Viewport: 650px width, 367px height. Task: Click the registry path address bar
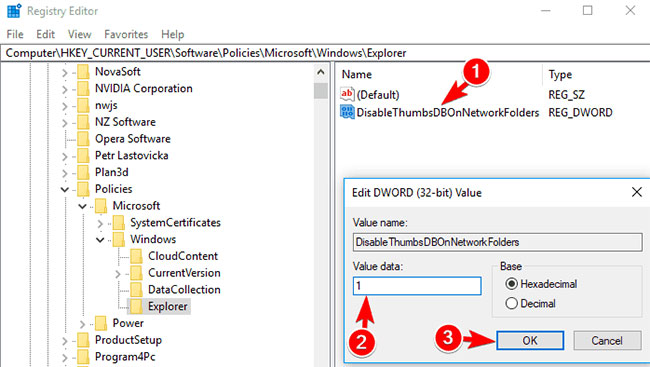coord(325,53)
